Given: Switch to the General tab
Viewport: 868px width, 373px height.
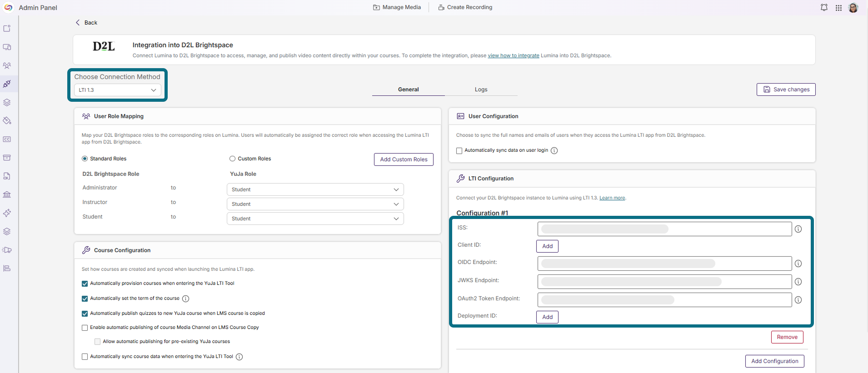Looking at the screenshot, I should coord(408,90).
